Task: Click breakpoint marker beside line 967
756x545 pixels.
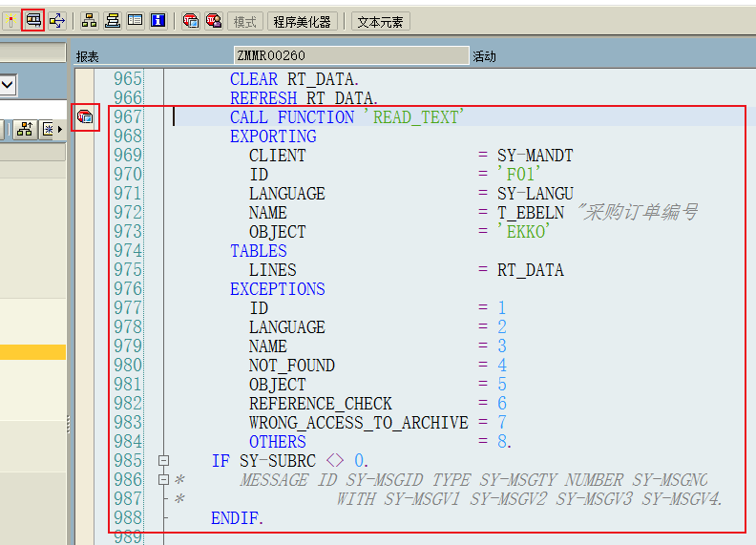Action: 85,116
